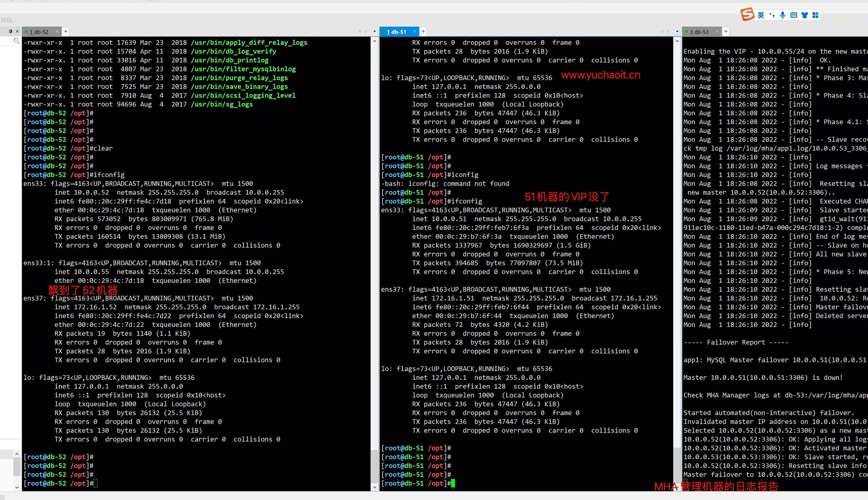Open the Sogou toolbox grid icon
Screen dimensions: 868x500
[x=816, y=15]
